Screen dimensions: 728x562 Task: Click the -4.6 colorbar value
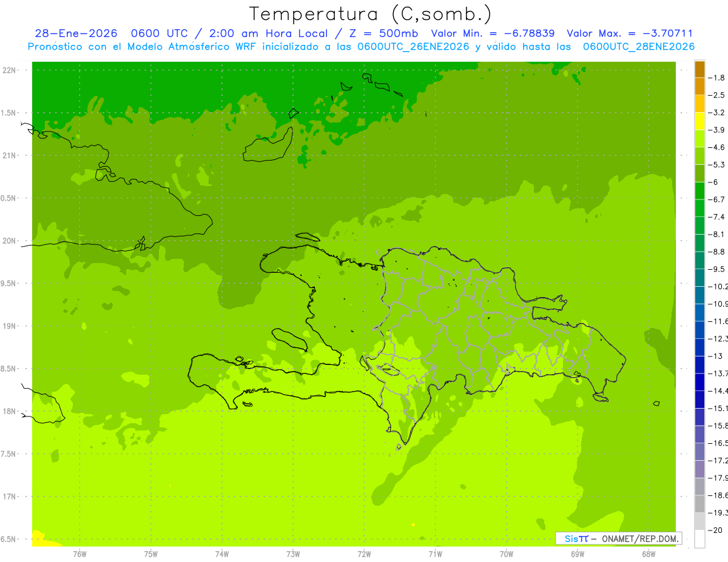718,147
